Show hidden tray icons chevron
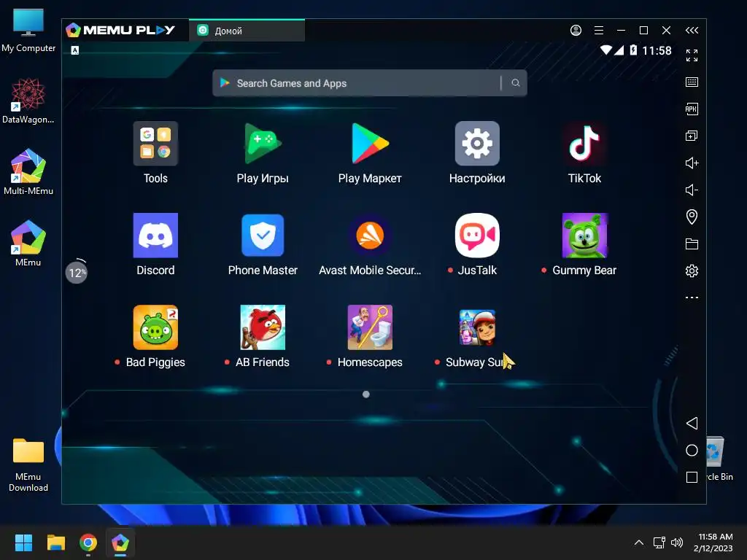747x560 pixels. (639, 542)
